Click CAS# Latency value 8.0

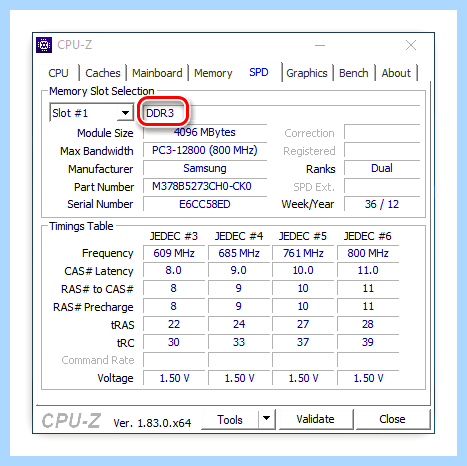174,270
